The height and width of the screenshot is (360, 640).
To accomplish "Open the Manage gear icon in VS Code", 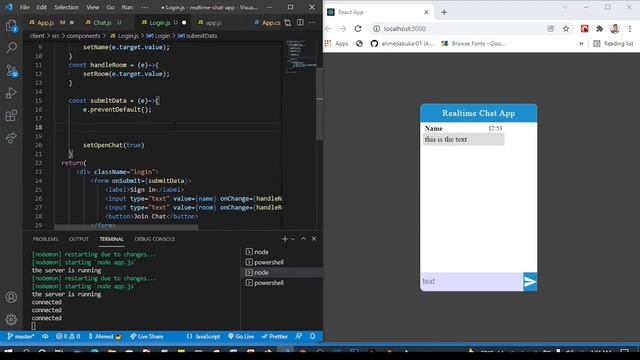I will point(11,320).
